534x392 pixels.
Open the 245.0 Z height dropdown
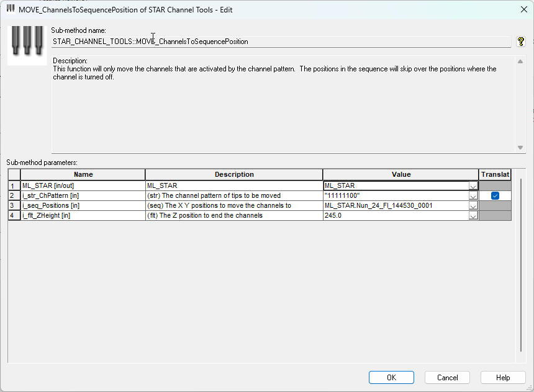[x=473, y=216]
